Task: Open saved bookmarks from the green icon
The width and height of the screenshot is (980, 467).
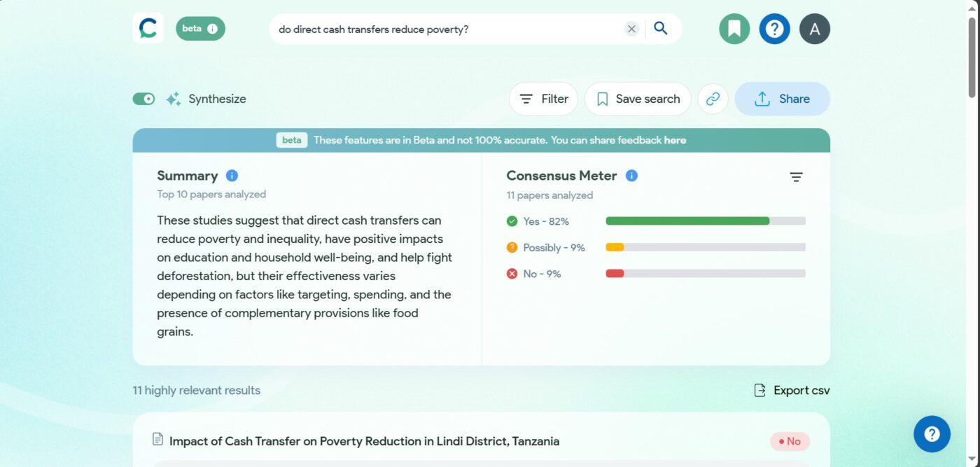Action: [x=734, y=29]
